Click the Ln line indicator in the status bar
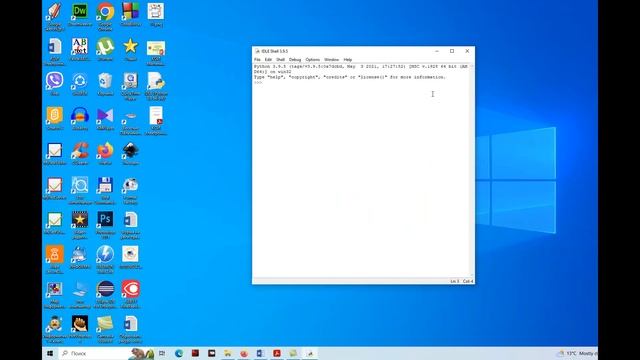 coord(455,281)
